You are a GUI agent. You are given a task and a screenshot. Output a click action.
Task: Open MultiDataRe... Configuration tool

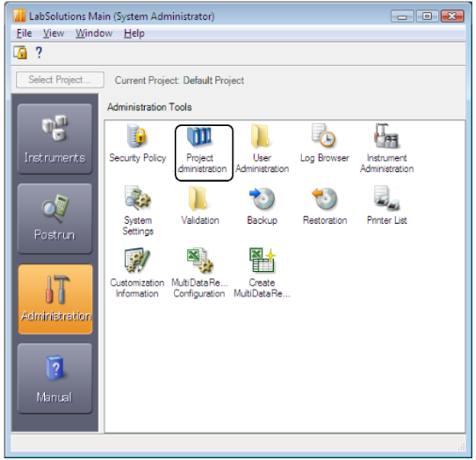click(199, 273)
